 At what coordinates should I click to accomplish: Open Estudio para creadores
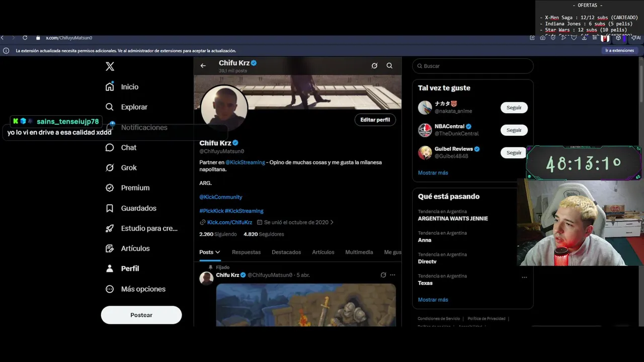click(142, 228)
